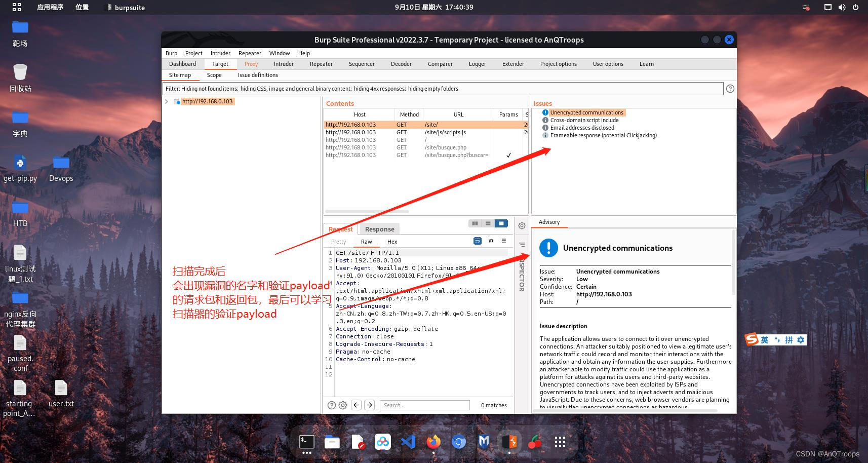Open the Extender tab
Image resolution: width=868 pixels, height=463 pixels.
tap(513, 64)
